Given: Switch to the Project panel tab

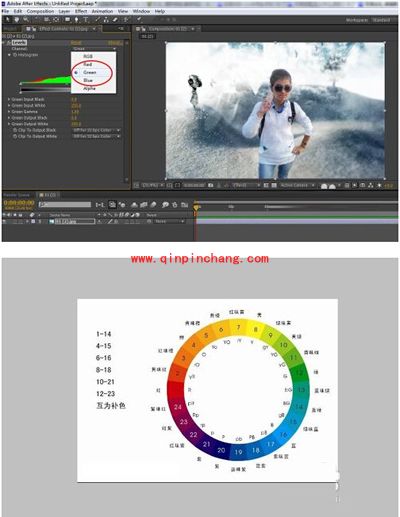Looking at the screenshot, I should pyautogui.click(x=11, y=29).
